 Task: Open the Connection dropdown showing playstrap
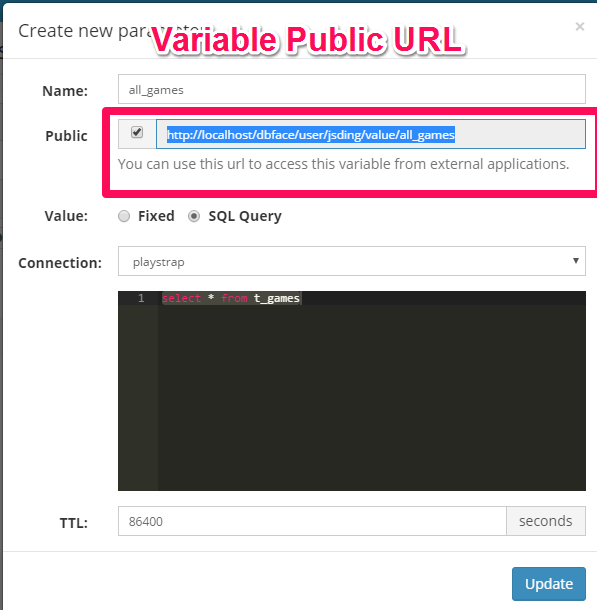pos(352,261)
